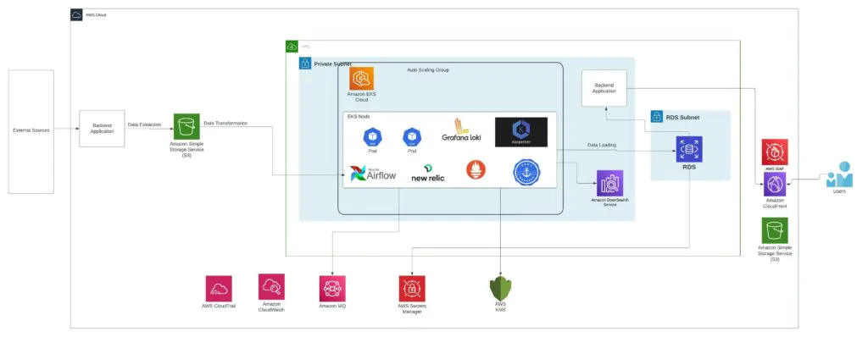Click the lock icon for Private Subnet
Image resolution: width=868 pixels, height=337 pixels.
305,64
